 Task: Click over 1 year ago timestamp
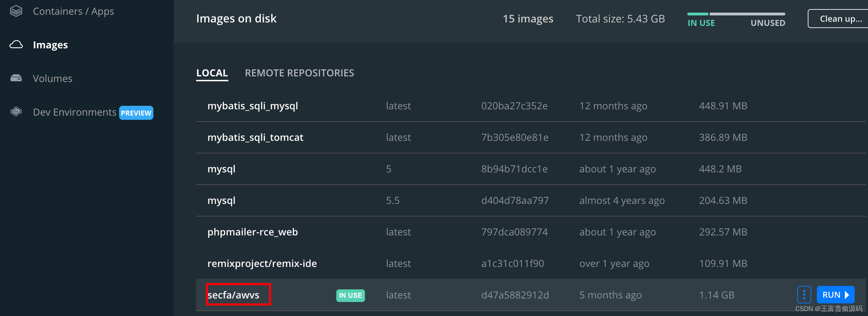pyautogui.click(x=614, y=264)
